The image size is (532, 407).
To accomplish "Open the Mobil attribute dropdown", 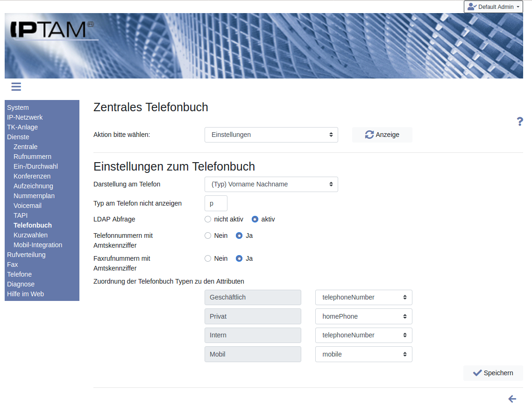I will click(363, 354).
